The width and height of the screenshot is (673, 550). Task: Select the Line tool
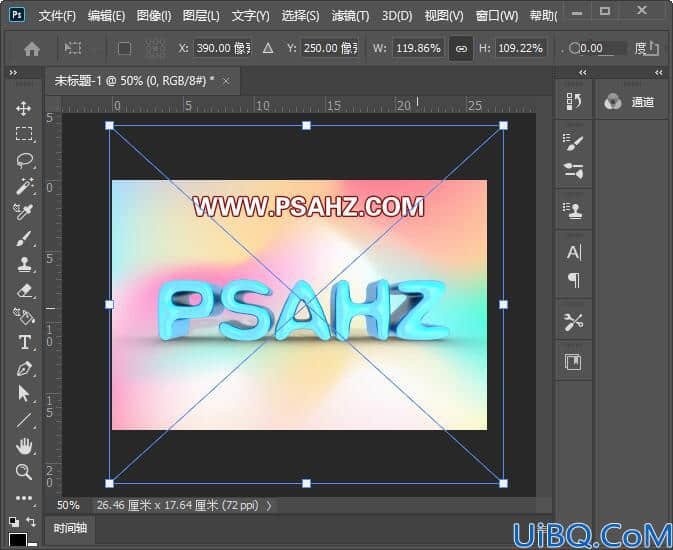(24, 420)
